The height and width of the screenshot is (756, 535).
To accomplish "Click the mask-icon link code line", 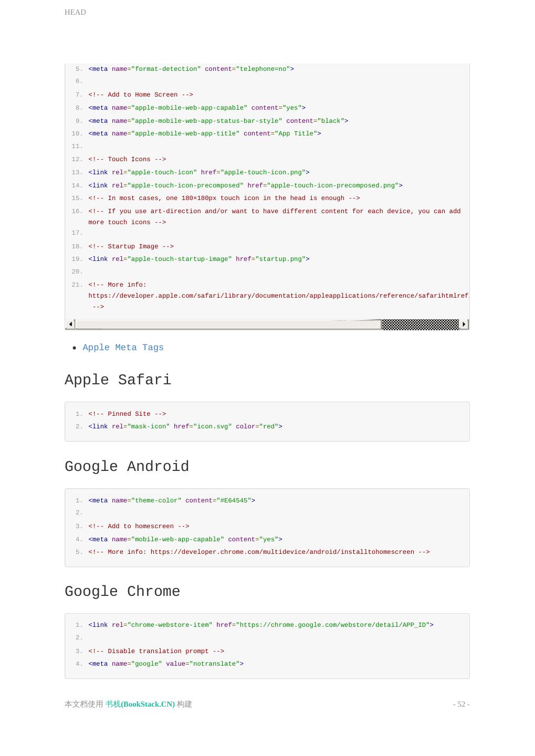I will pyautogui.click(x=185, y=426).
